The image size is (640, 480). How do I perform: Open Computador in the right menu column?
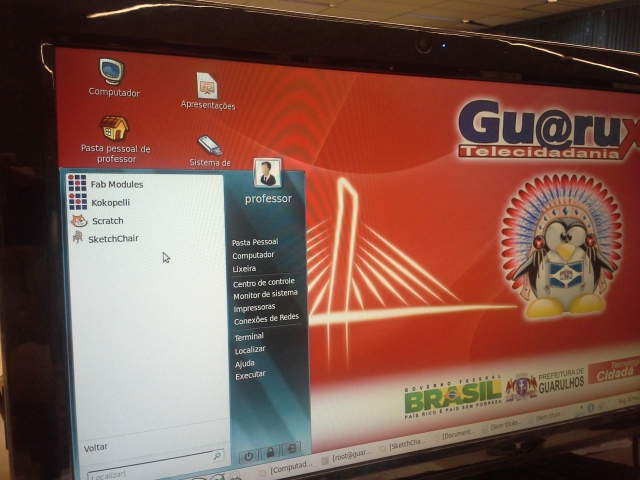253,256
